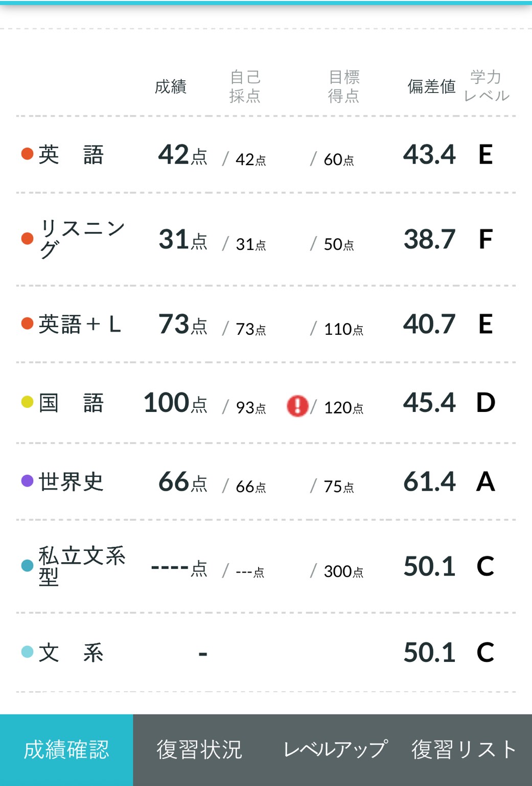Click the 120点 target score for 国語
This screenshot has width=532, height=786.
coord(343,407)
